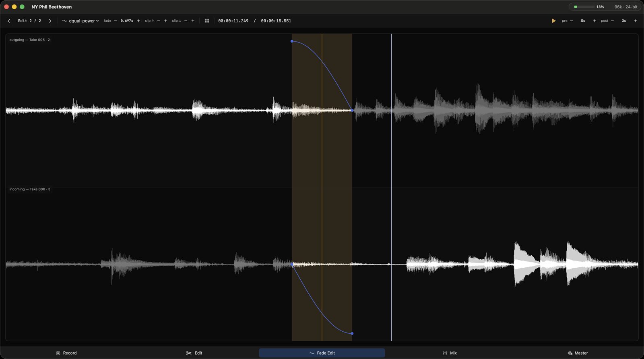Click the incoming fade curve start handle
The image size is (644, 359).
click(292, 264)
